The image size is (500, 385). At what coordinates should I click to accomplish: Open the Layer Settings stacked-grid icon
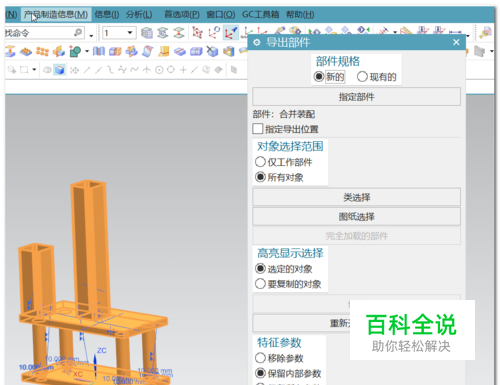(147, 33)
